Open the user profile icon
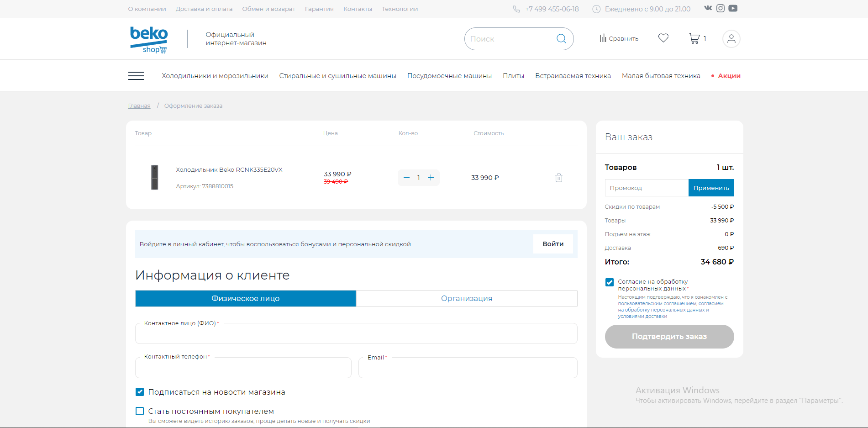 pyautogui.click(x=731, y=39)
